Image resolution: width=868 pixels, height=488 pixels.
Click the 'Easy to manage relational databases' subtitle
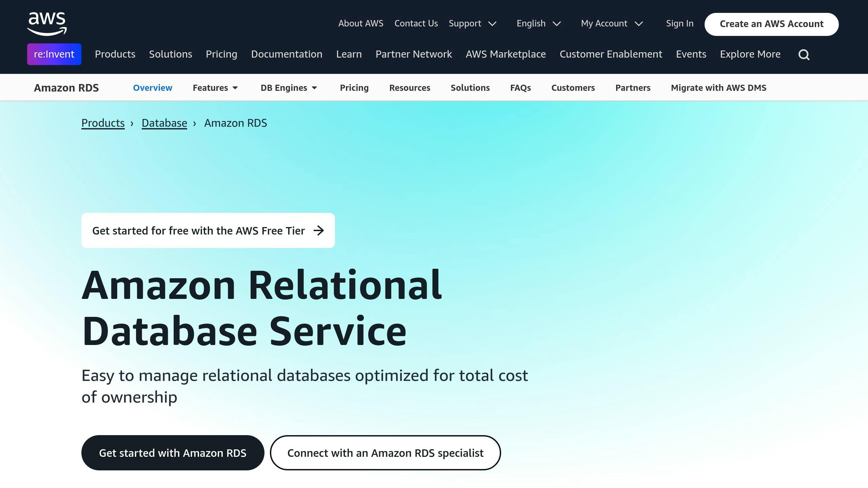pyautogui.click(x=305, y=386)
